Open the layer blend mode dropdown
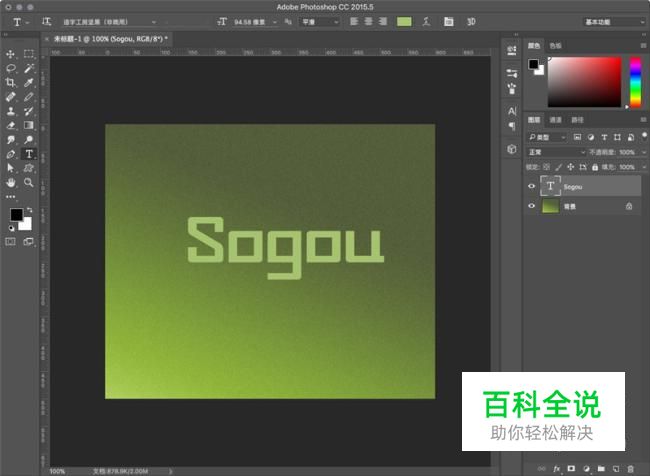Screen dimensions: 650x476 point(556,152)
